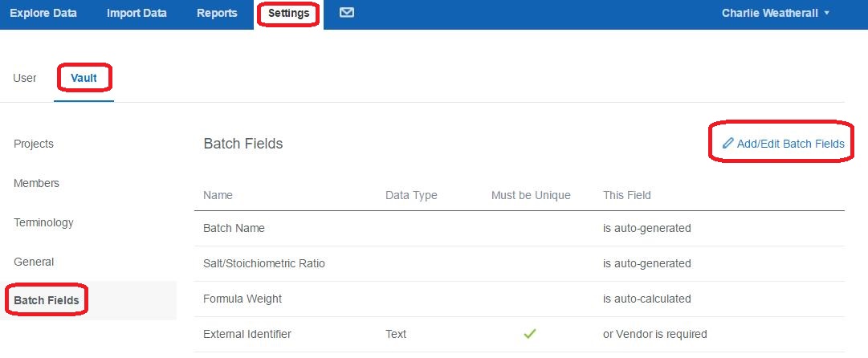
Task: Select Batch Fields in the sidebar
Action: pyautogui.click(x=47, y=300)
